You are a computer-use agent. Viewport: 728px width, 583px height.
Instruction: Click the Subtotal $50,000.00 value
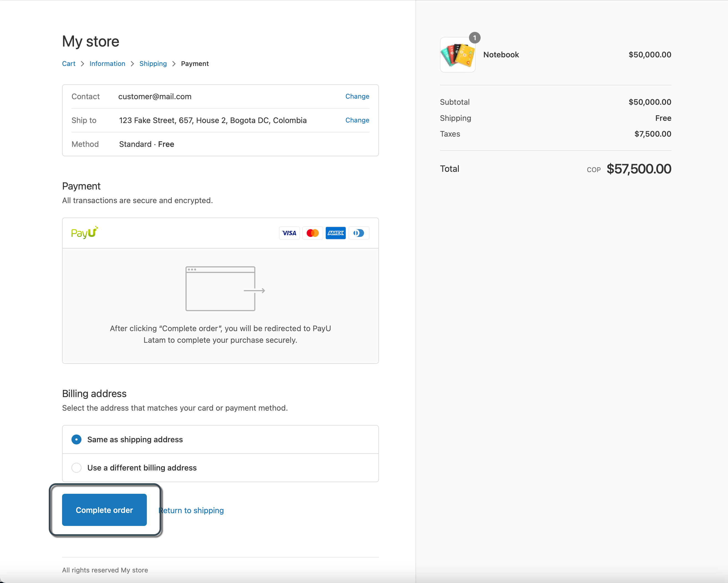pyautogui.click(x=650, y=102)
